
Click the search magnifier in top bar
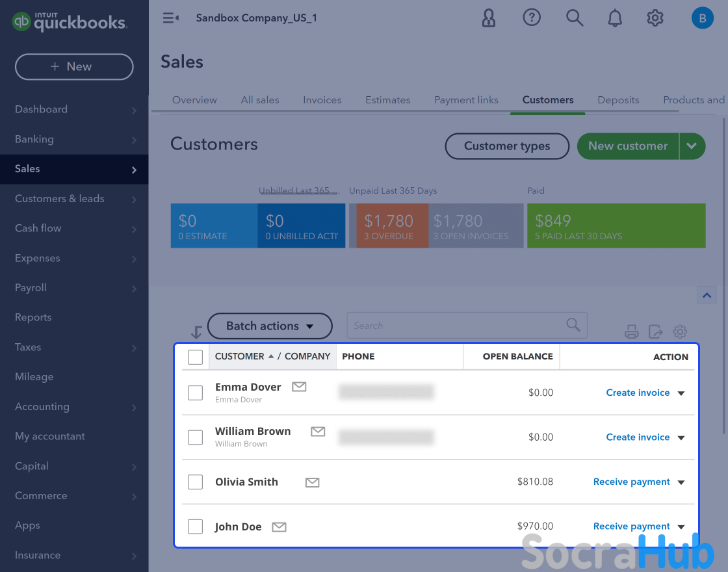tap(574, 18)
